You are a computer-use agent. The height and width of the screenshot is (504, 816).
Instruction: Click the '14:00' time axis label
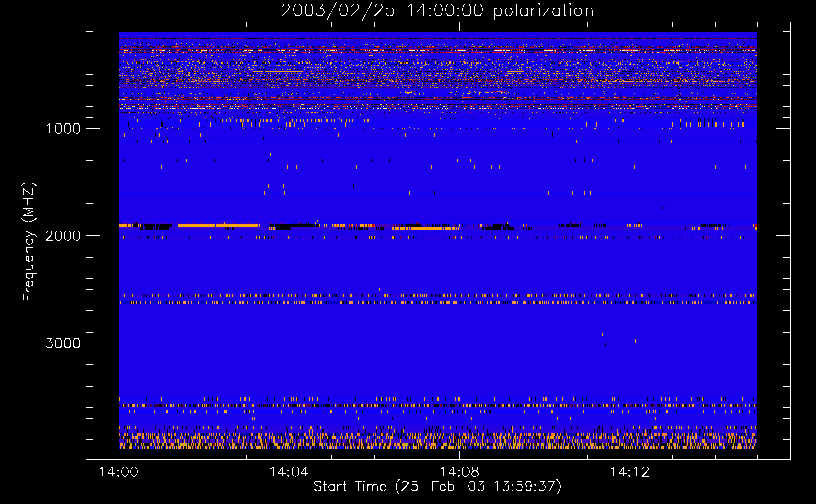119,472
